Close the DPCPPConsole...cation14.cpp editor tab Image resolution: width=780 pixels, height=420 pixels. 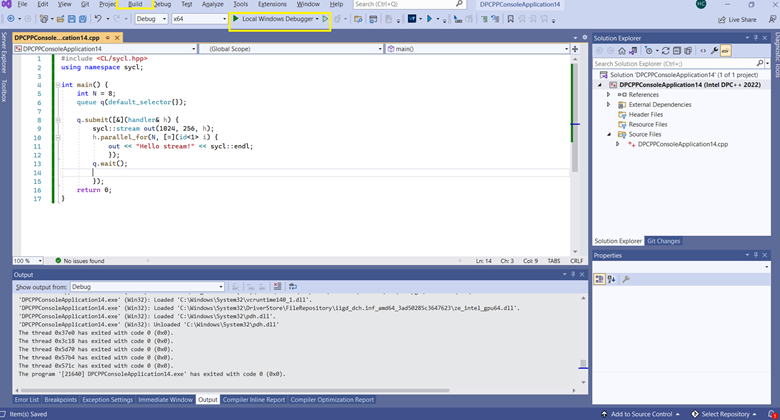(x=117, y=38)
